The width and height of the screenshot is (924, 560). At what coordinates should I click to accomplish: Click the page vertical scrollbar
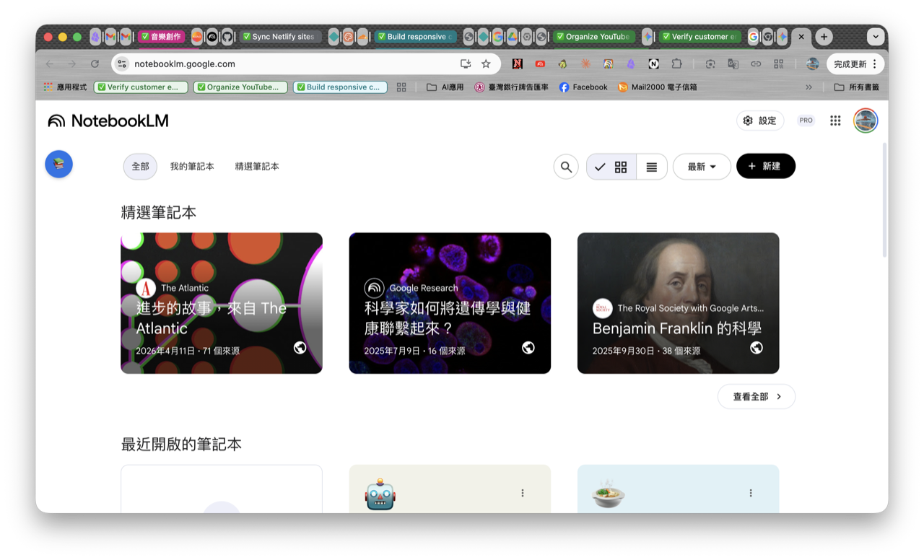885,200
